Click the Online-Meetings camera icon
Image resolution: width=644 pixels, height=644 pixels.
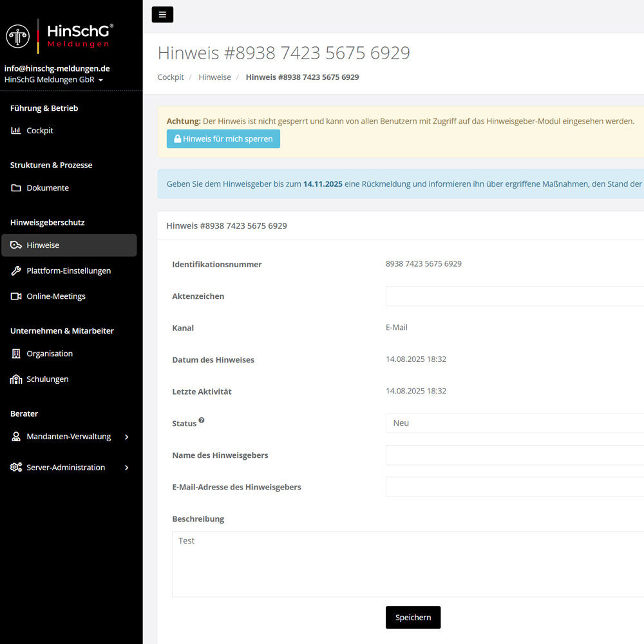(16, 296)
